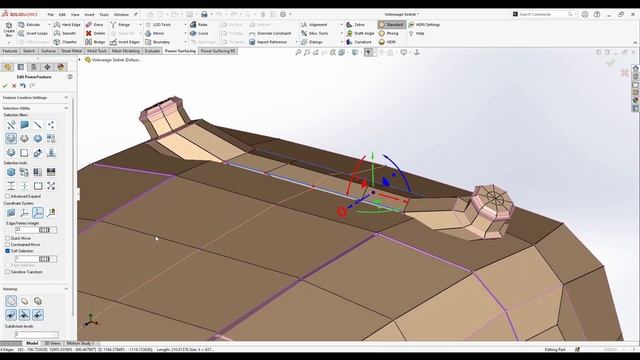Select the Extrude tool
Screen dimensions: 640x360
(29, 25)
